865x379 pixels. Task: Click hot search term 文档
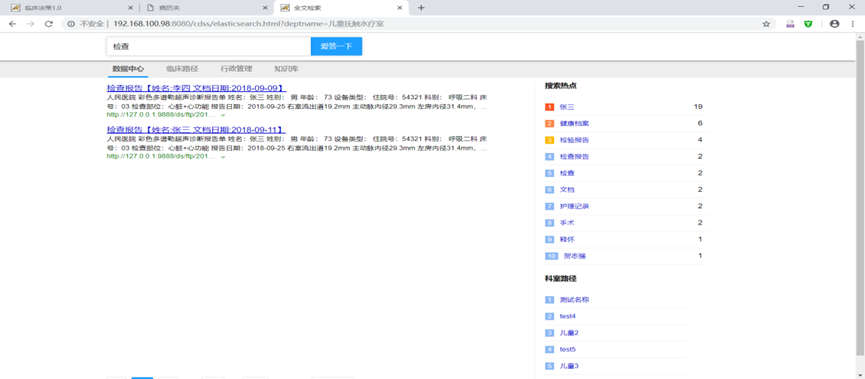567,190
